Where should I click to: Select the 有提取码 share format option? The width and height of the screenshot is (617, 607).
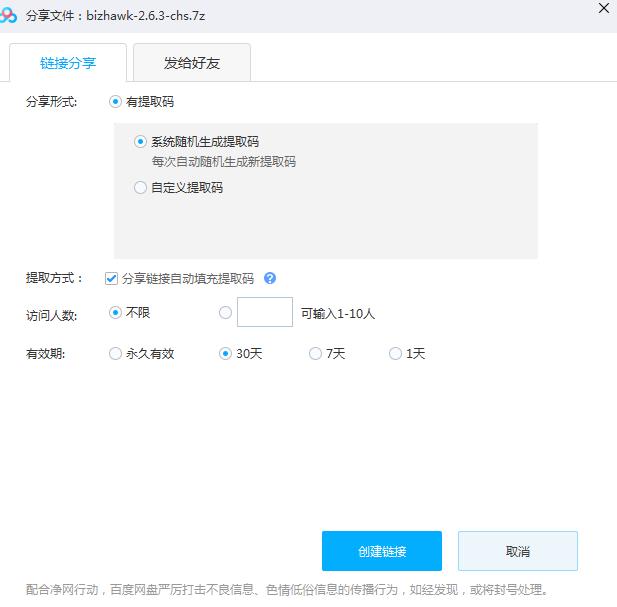116,102
